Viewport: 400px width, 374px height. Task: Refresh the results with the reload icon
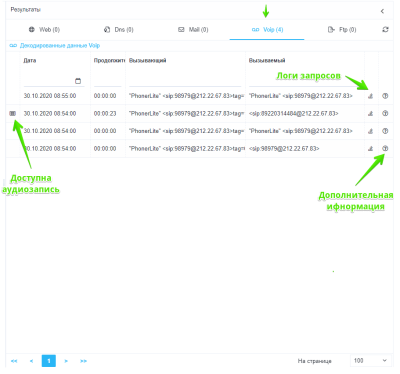click(385, 29)
